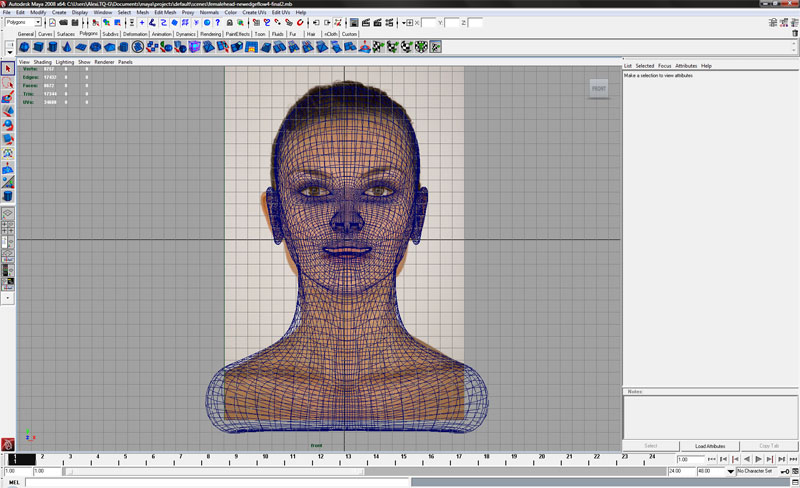Open the Attribute Editor Focus menu
The image size is (800, 488).
click(664, 66)
